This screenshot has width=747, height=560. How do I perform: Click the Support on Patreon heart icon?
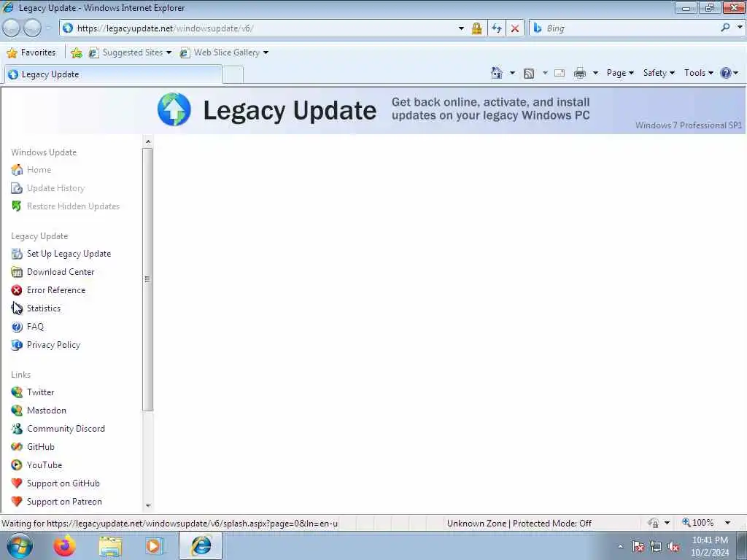(x=17, y=502)
